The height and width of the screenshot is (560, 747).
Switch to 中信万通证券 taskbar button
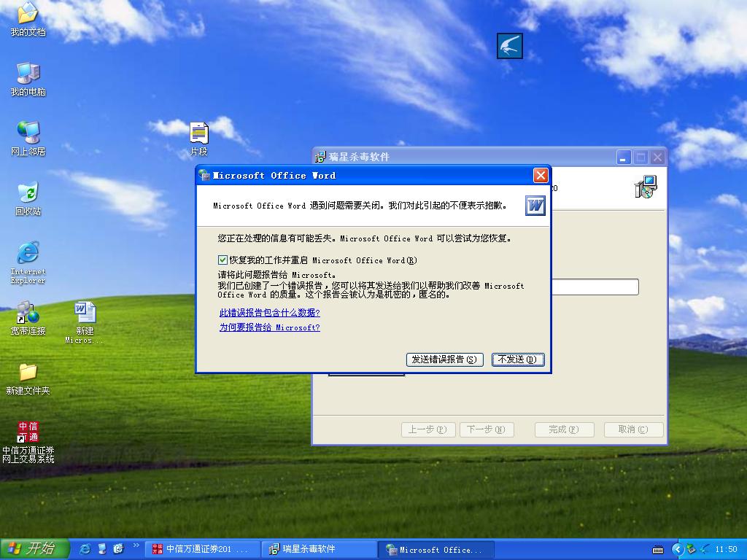[x=203, y=550]
